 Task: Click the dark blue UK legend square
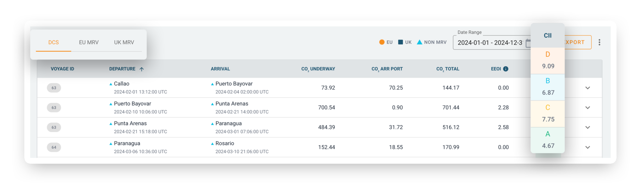[x=400, y=42]
